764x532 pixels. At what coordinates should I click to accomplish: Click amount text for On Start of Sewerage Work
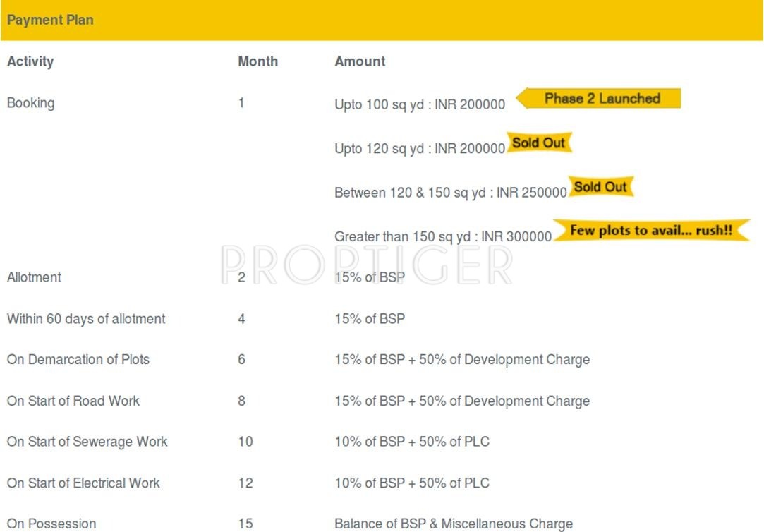412,442
